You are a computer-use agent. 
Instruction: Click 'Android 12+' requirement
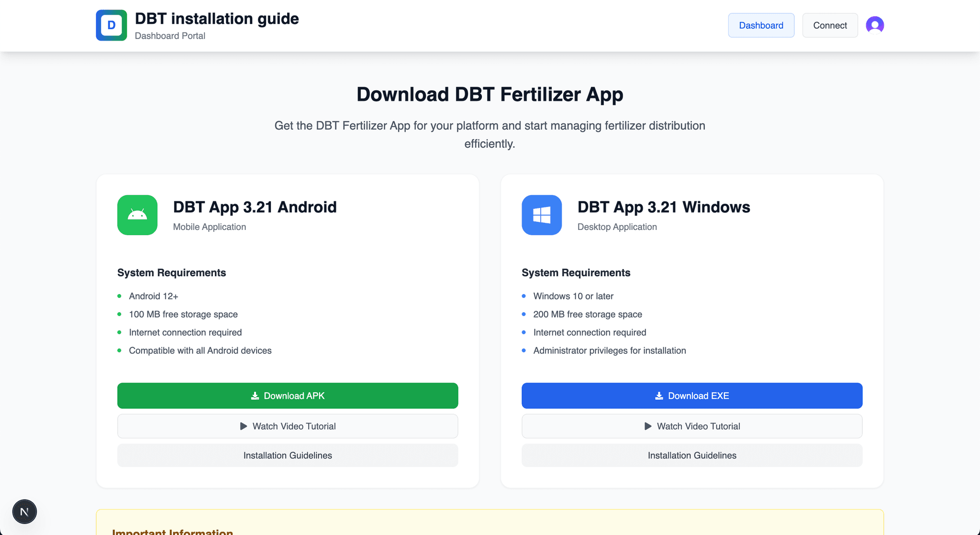(x=154, y=296)
